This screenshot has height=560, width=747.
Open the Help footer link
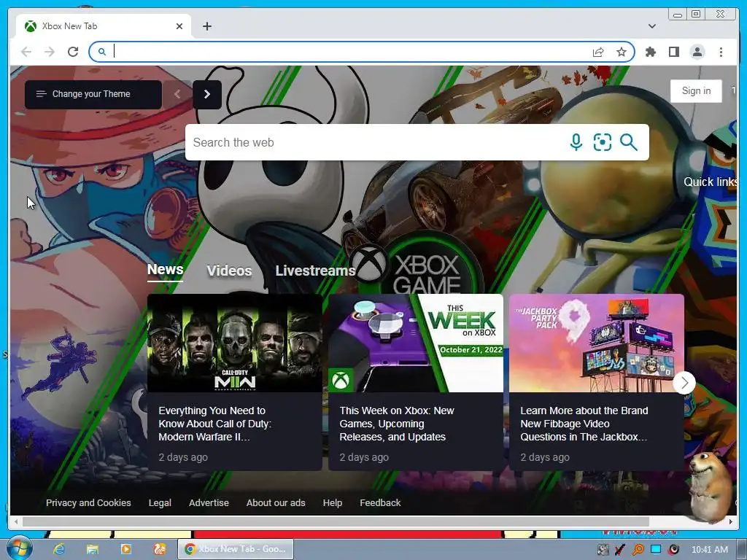click(x=333, y=503)
